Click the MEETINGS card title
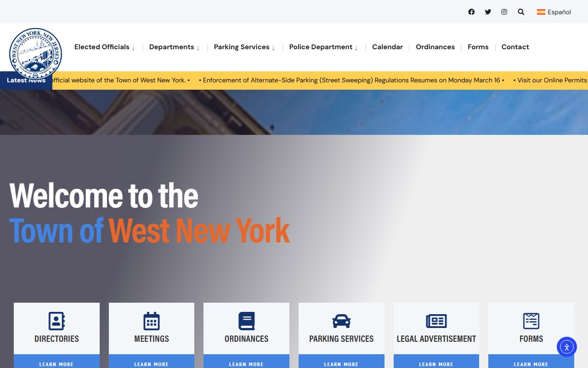 point(152,339)
